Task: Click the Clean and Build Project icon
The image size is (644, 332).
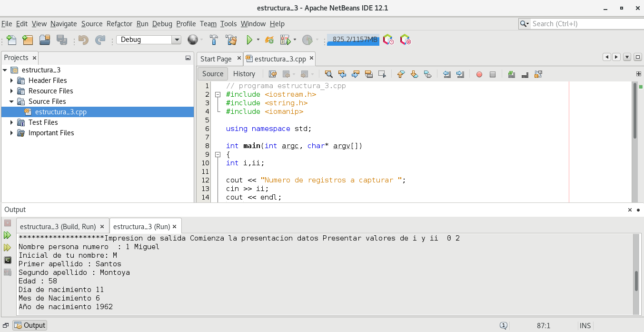Action: (x=231, y=40)
